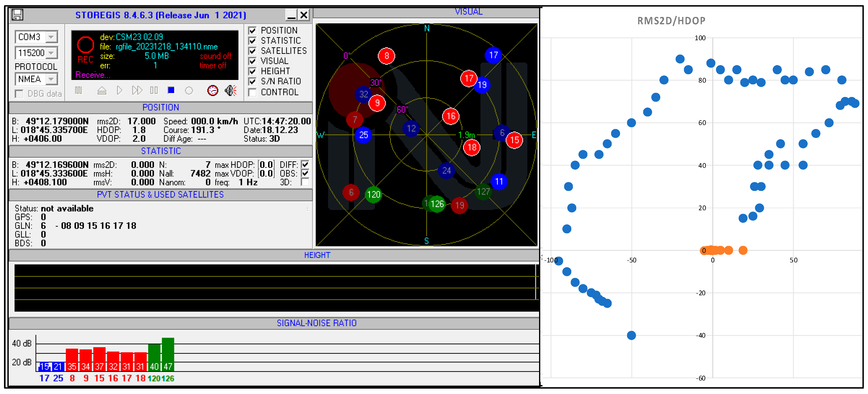The width and height of the screenshot is (868, 394).
Task: Open the timer clock icon
Action: pyautogui.click(x=213, y=90)
